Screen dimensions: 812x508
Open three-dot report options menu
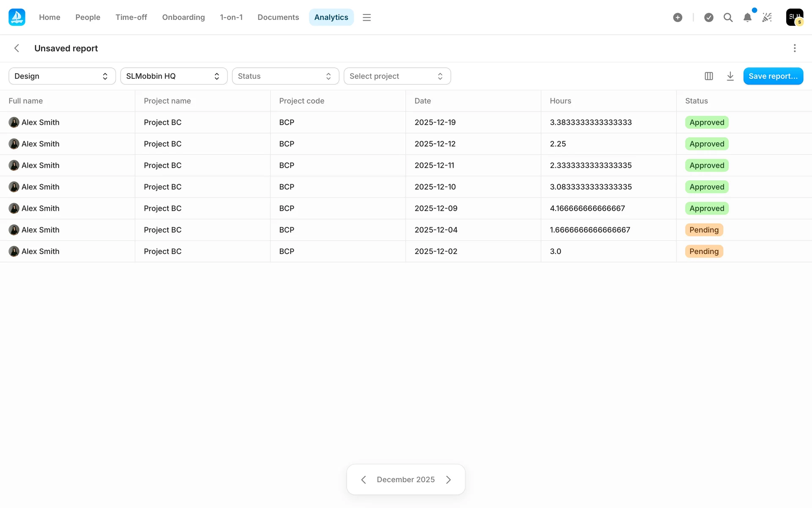(795, 48)
